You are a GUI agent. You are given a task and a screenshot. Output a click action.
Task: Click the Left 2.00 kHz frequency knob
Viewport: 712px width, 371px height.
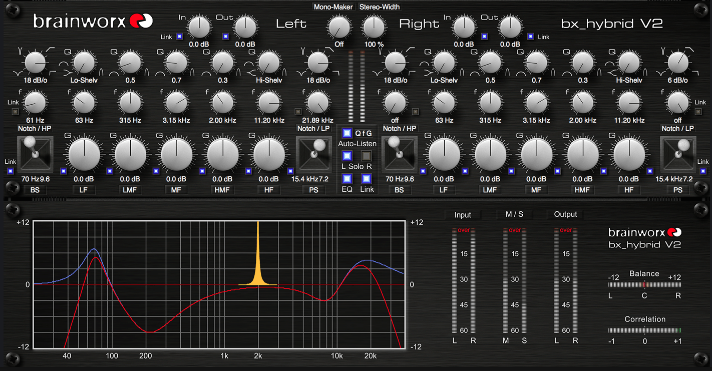tap(222, 103)
